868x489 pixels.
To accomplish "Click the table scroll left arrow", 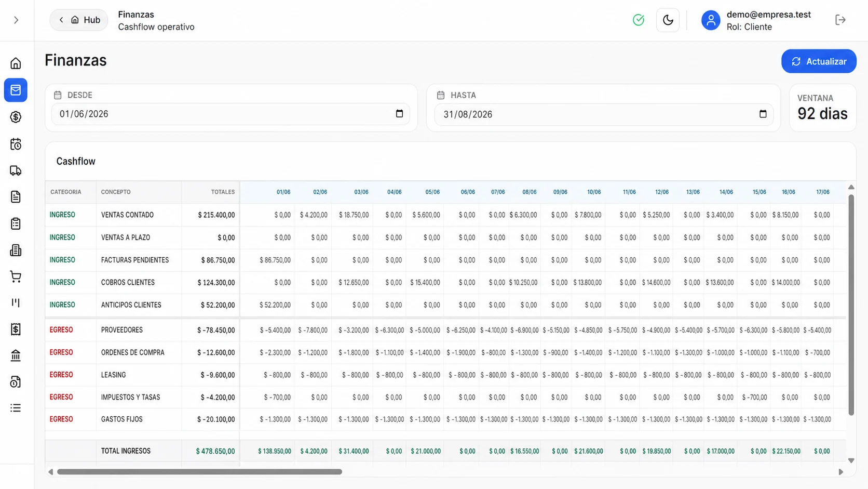I will tap(50, 472).
